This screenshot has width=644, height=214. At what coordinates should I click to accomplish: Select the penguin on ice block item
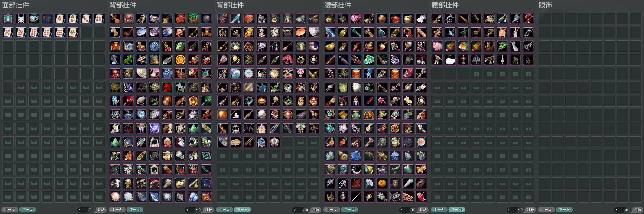tap(128, 46)
